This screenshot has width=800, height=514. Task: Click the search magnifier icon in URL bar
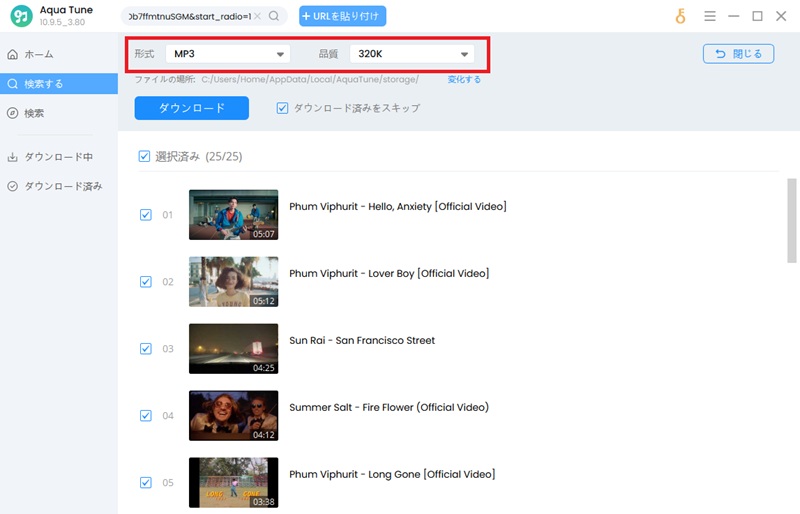point(274,16)
